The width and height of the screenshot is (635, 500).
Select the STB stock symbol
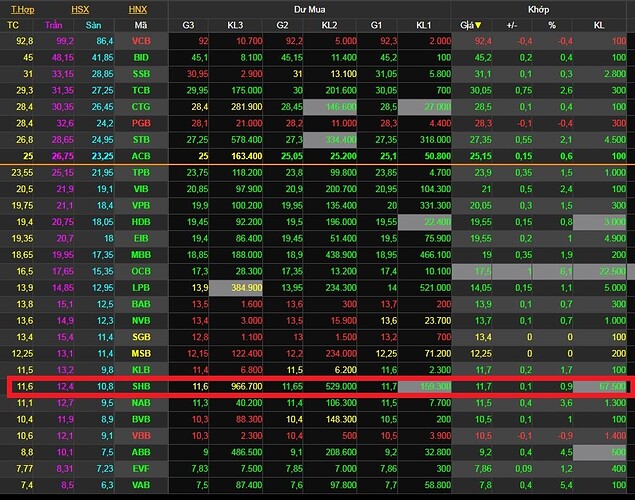pos(141,140)
